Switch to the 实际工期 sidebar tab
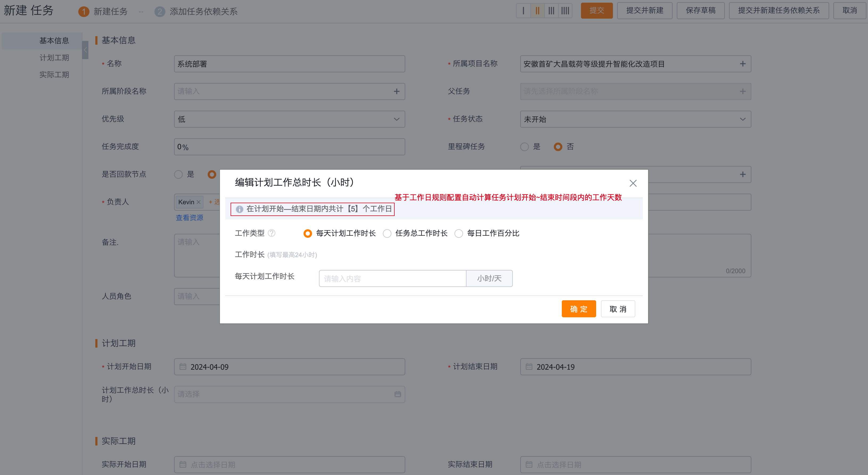The image size is (868, 475). point(55,74)
